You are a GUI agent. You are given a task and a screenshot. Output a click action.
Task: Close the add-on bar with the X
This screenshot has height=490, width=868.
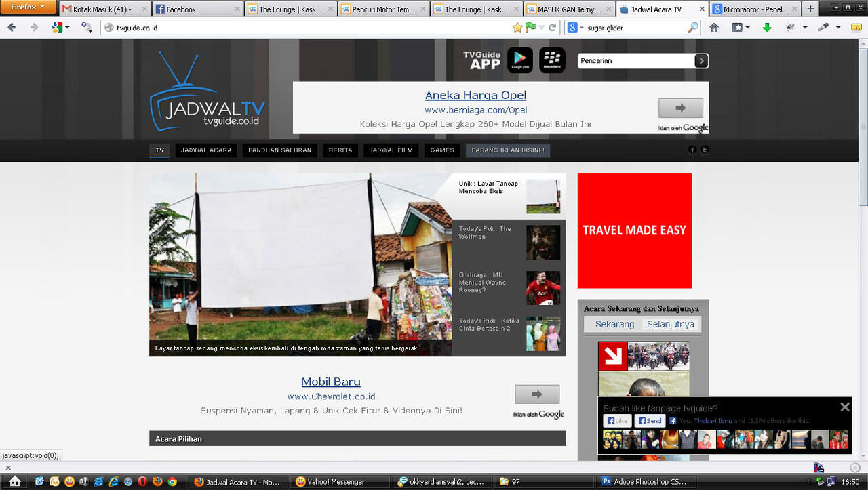point(7,468)
